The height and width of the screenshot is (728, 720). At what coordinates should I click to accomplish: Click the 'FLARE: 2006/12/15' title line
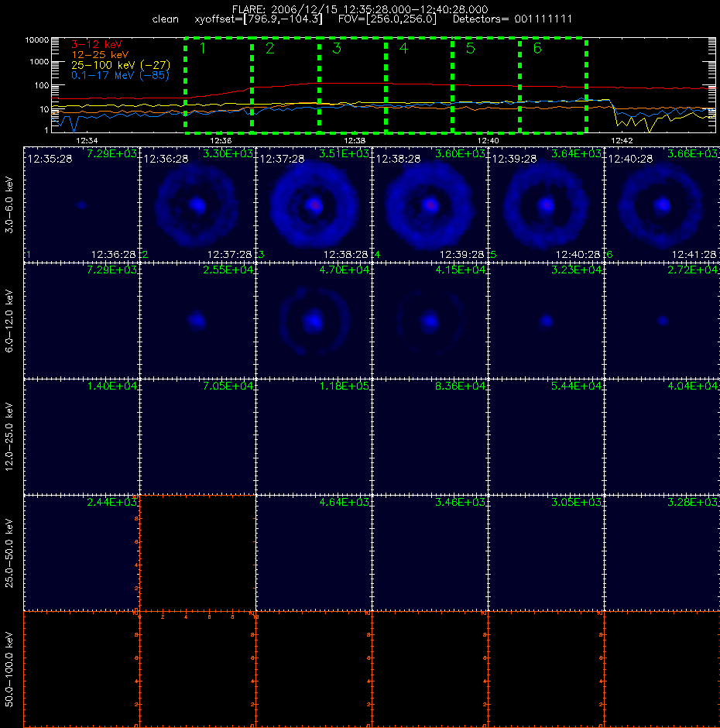point(360,9)
